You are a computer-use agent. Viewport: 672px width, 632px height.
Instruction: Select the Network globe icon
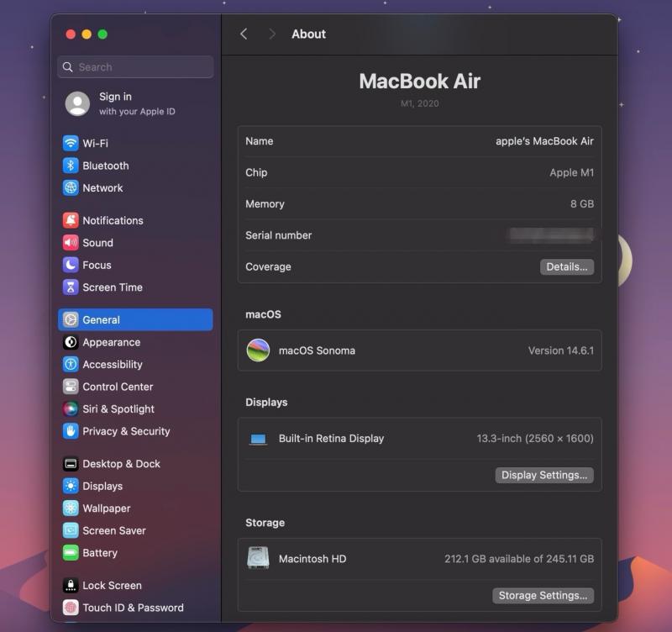[x=71, y=187]
